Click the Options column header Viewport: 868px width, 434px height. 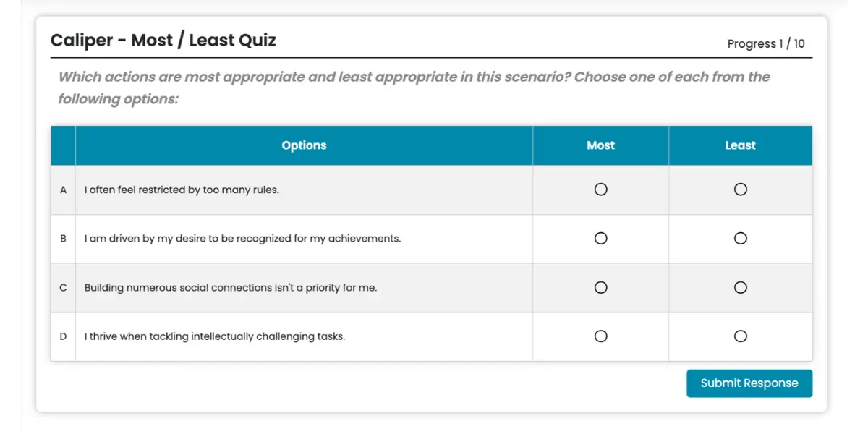click(304, 145)
